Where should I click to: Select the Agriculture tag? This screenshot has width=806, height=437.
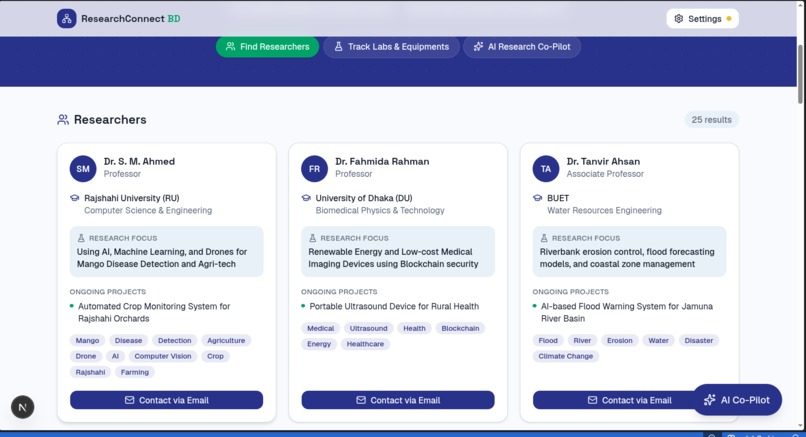coord(226,340)
